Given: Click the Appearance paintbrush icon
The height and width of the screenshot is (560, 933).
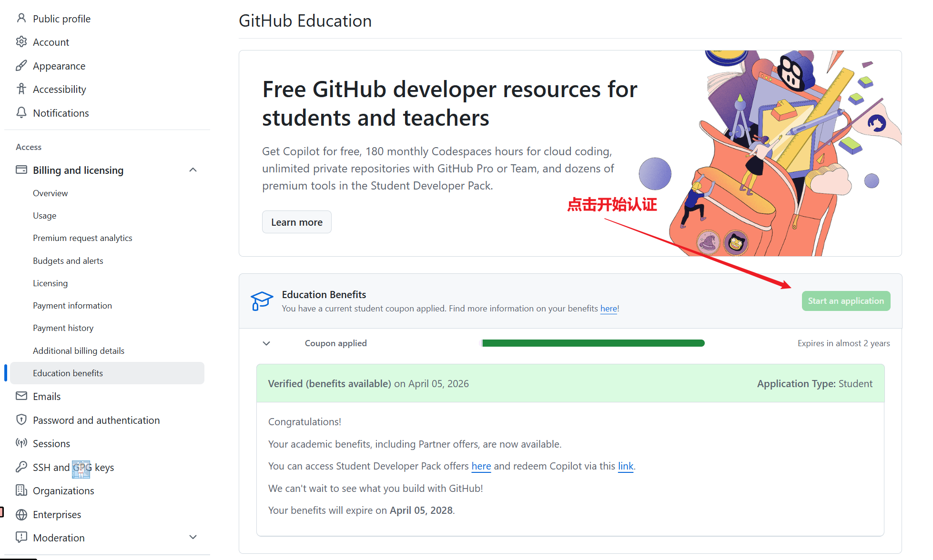Looking at the screenshot, I should coord(21,66).
